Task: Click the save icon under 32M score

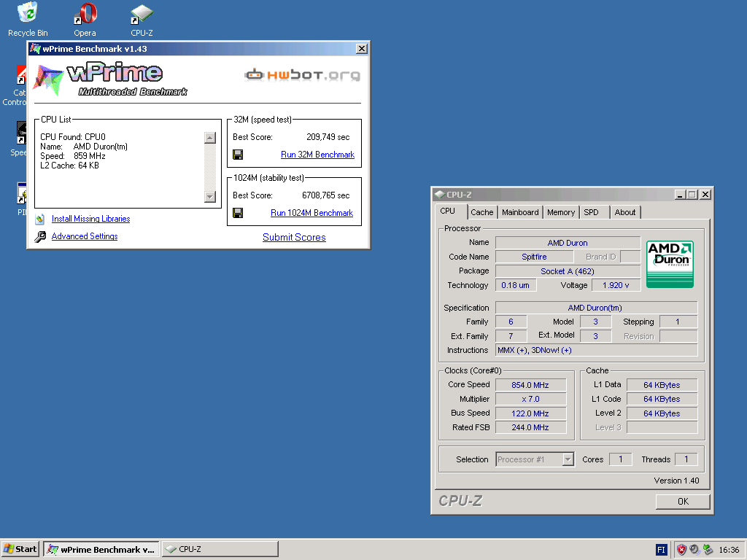Action: pos(238,155)
